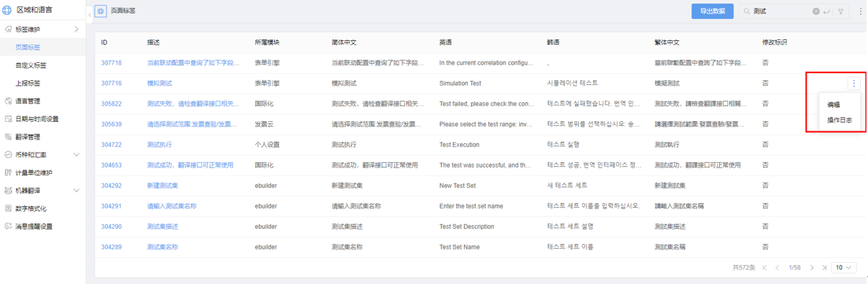Viewport: 868px width, 284px height.
Task: Click the 'Test Execution' English cell
Action: 459,145
